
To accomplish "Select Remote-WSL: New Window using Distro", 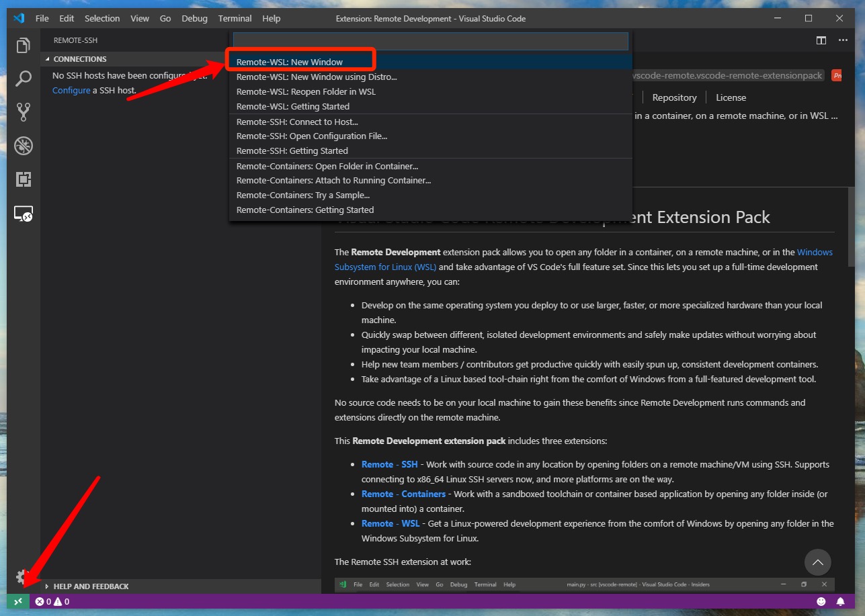I will pyautogui.click(x=430, y=77).
